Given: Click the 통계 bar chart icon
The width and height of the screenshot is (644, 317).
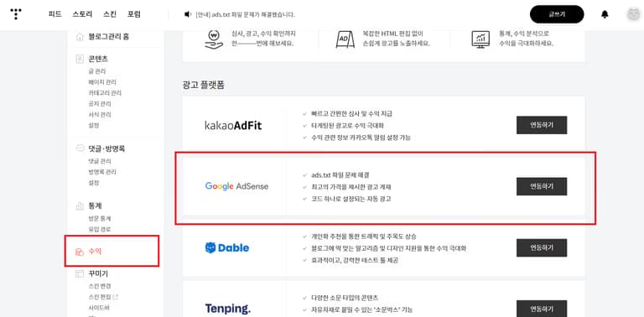Looking at the screenshot, I should point(80,206).
